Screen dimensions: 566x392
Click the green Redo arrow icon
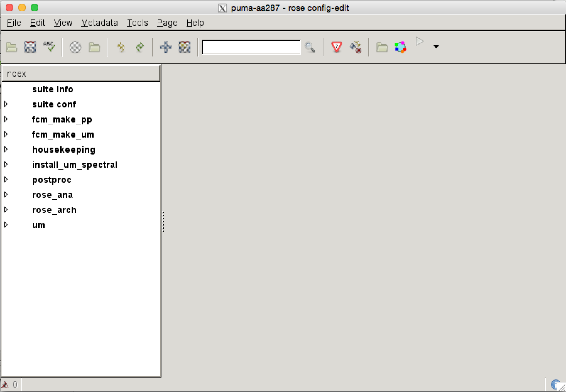coord(140,47)
